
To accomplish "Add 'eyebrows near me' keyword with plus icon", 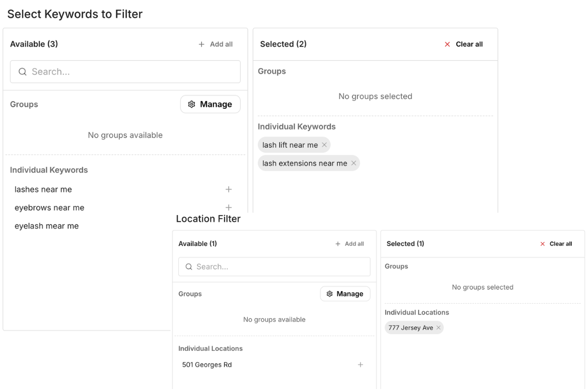I will 228,207.
